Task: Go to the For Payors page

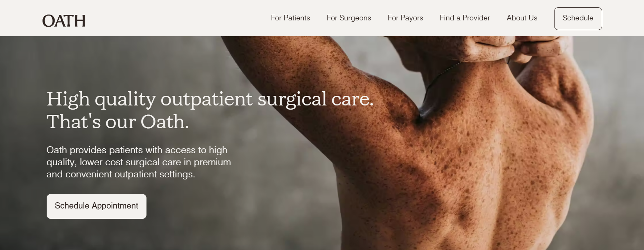Action: [405, 18]
